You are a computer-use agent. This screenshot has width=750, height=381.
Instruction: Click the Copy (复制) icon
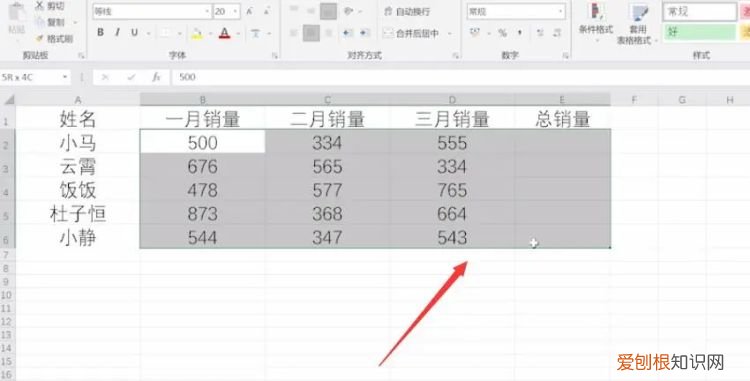[39, 22]
